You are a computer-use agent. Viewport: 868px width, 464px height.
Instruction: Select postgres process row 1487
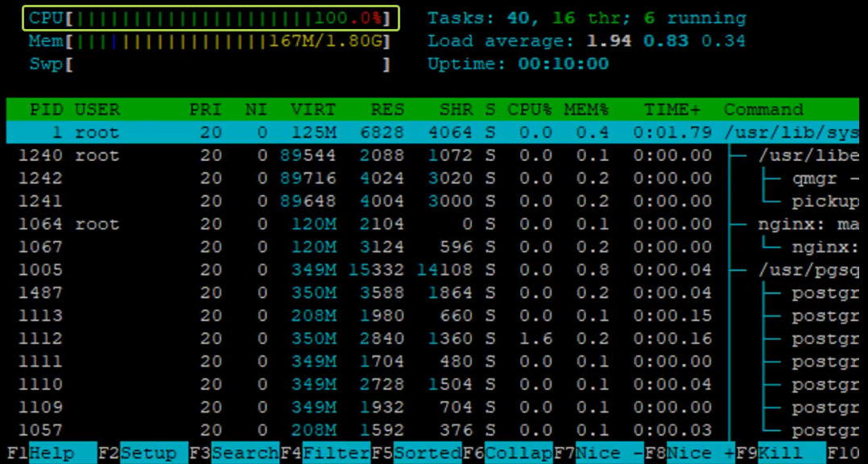(x=432, y=292)
